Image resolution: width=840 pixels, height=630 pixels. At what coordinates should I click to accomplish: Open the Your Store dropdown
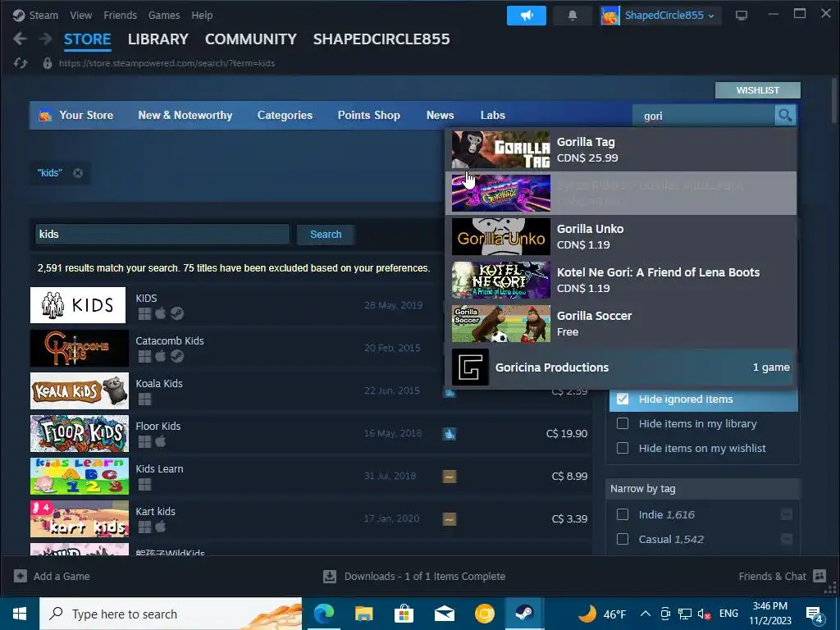point(86,115)
